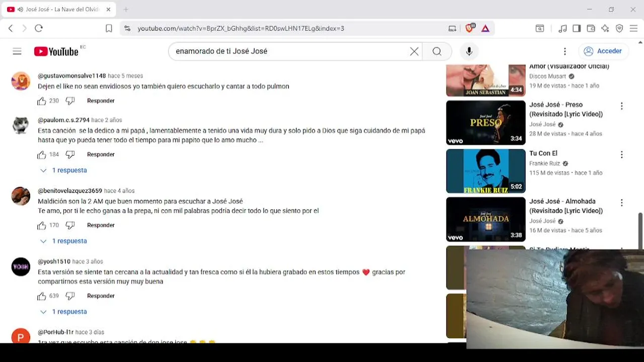Screen dimensions: 644x362
Task: Reply to paulom.c.s.2794's comment
Action: 101,155
